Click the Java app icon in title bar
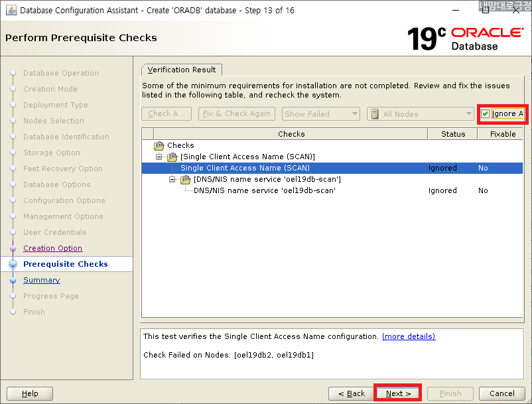This screenshot has width=532, height=404. click(x=11, y=10)
